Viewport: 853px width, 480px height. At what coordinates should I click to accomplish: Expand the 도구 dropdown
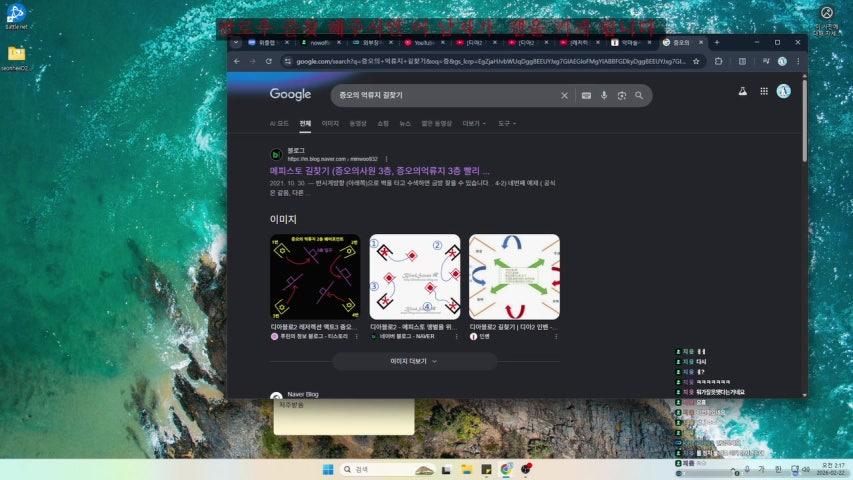tap(506, 124)
